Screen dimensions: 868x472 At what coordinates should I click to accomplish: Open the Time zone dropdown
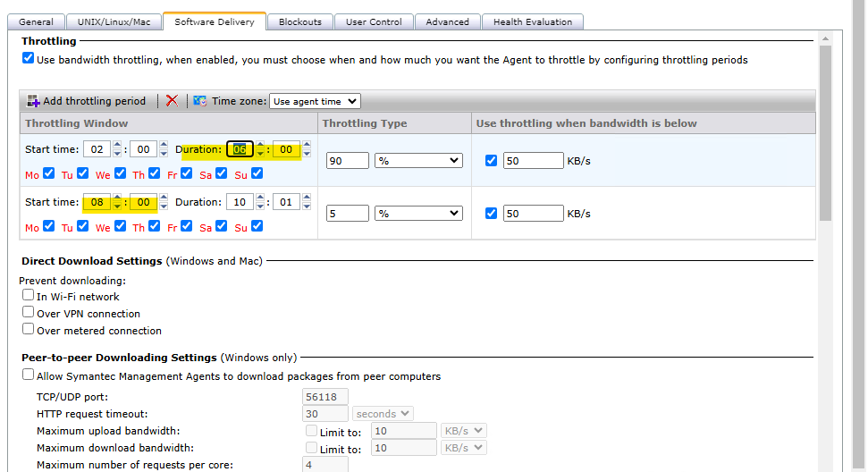coord(315,102)
